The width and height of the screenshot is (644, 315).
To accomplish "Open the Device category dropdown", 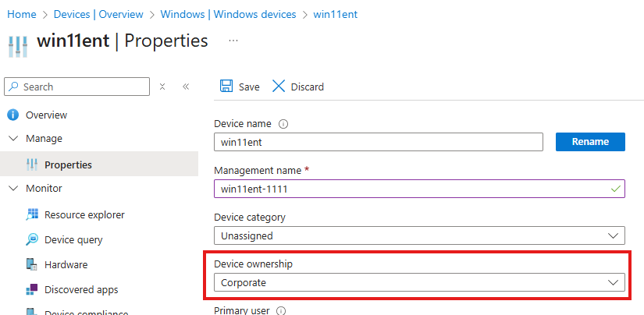I will click(x=419, y=235).
